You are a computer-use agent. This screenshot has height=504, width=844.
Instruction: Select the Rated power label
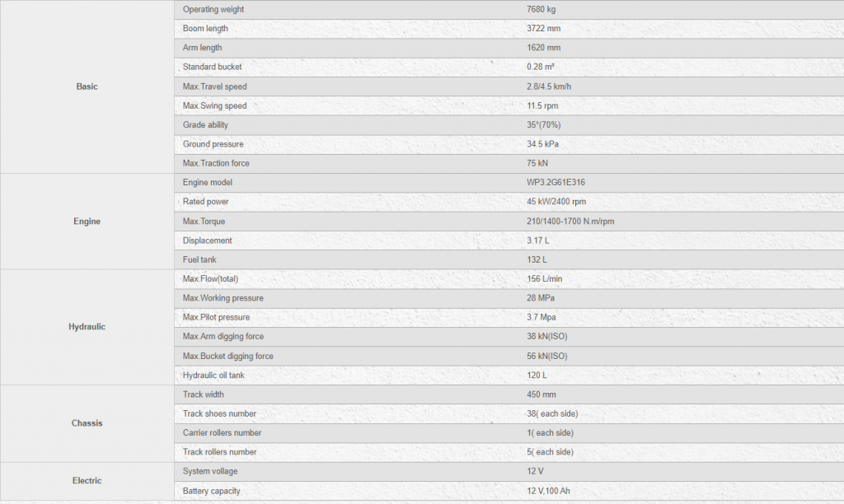[x=205, y=202]
